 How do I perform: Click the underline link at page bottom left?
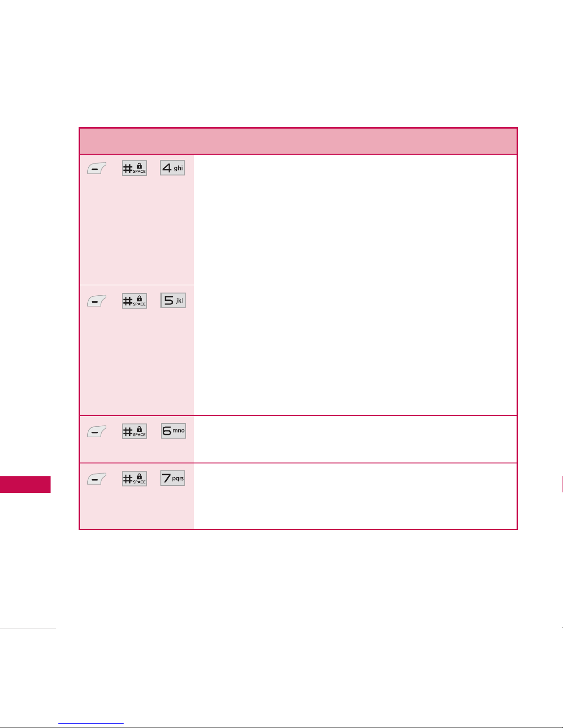click(x=91, y=723)
